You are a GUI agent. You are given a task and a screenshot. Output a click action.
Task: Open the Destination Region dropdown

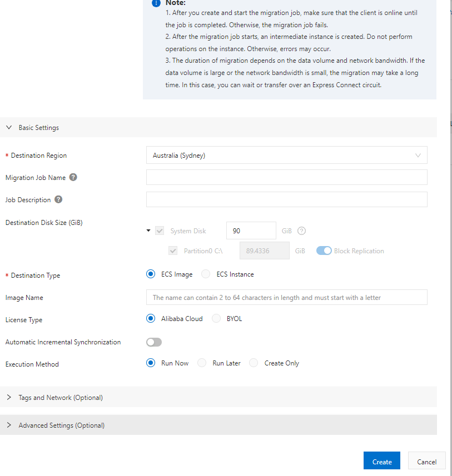pos(286,156)
